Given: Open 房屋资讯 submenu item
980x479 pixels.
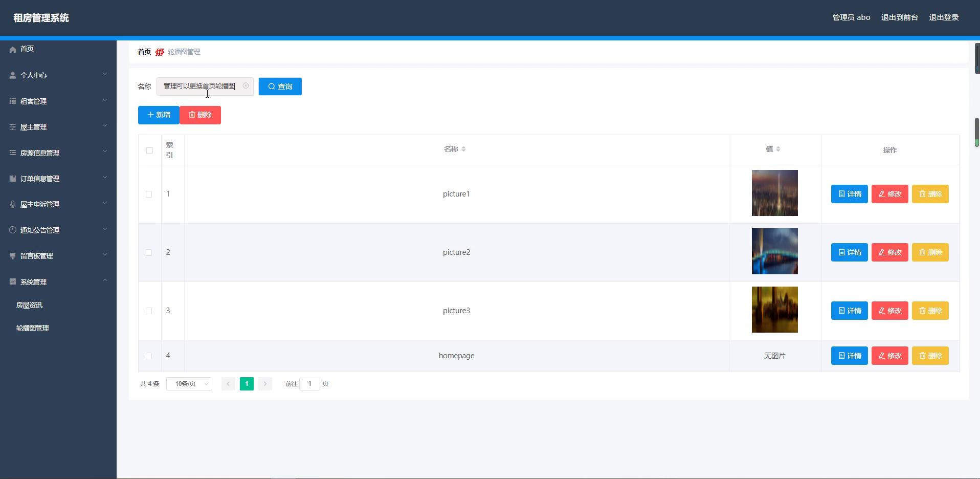Looking at the screenshot, I should [x=30, y=305].
